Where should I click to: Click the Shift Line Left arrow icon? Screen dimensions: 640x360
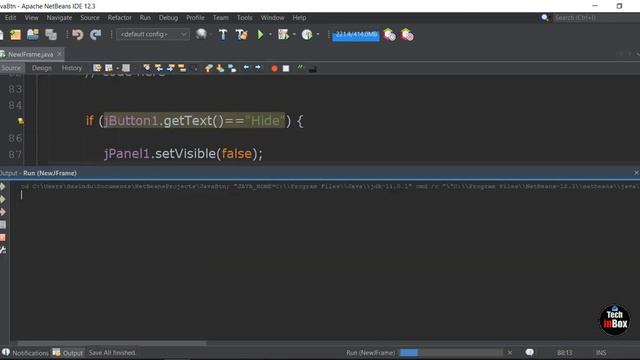tap(246, 68)
